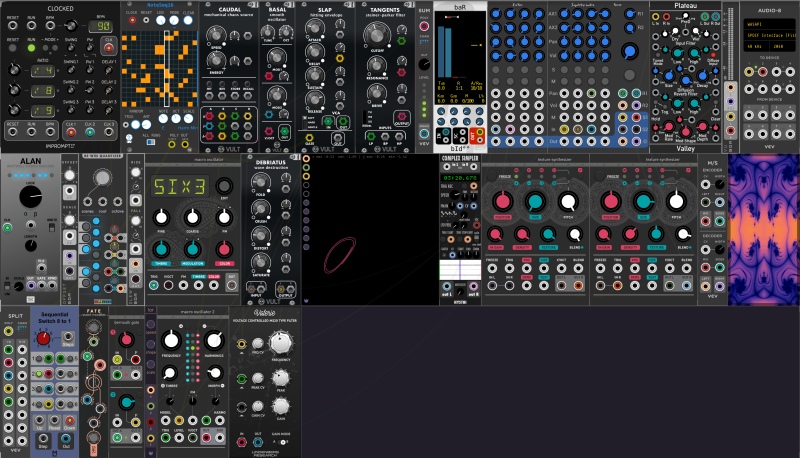Image resolution: width=800 pixels, height=458 pixels.
Task: Click the CUTOFF knob on Tangents
Action: tap(377, 35)
